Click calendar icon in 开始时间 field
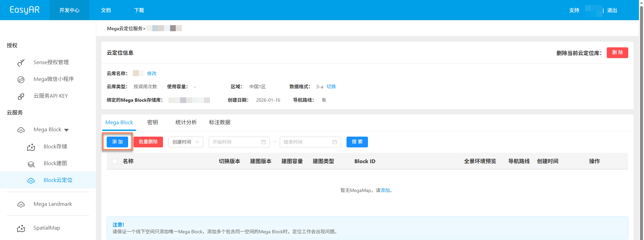Image resolution: width=644 pixels, height=240 pixels. 264,142
